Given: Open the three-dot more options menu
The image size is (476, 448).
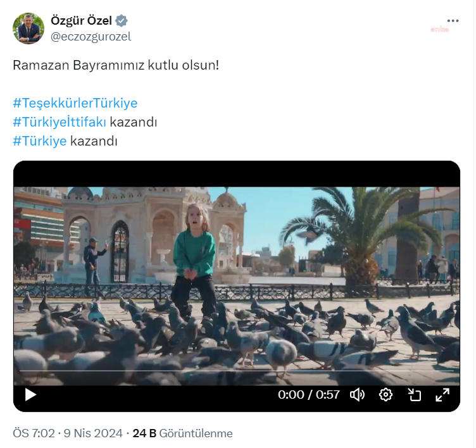Looking at the screenshot, I should coord(453,20).
